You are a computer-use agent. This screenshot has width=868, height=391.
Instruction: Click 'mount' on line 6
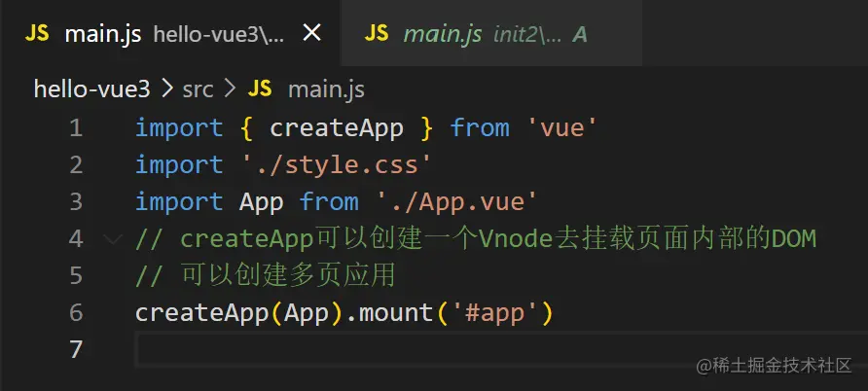(x=396, y=313)
